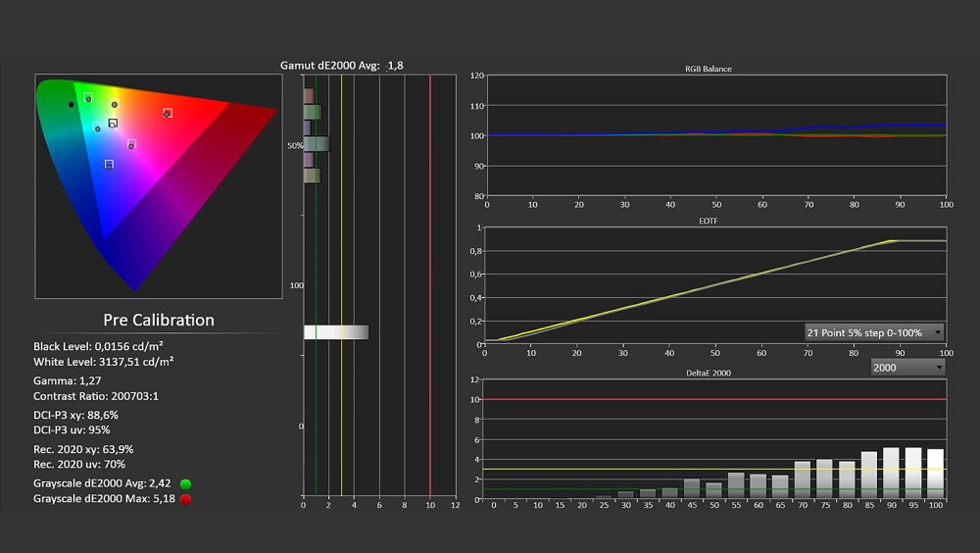This screenshot has height=553, width=980.
Task: Click the magenta target point in CIE diagram
Action: [131, 144]
